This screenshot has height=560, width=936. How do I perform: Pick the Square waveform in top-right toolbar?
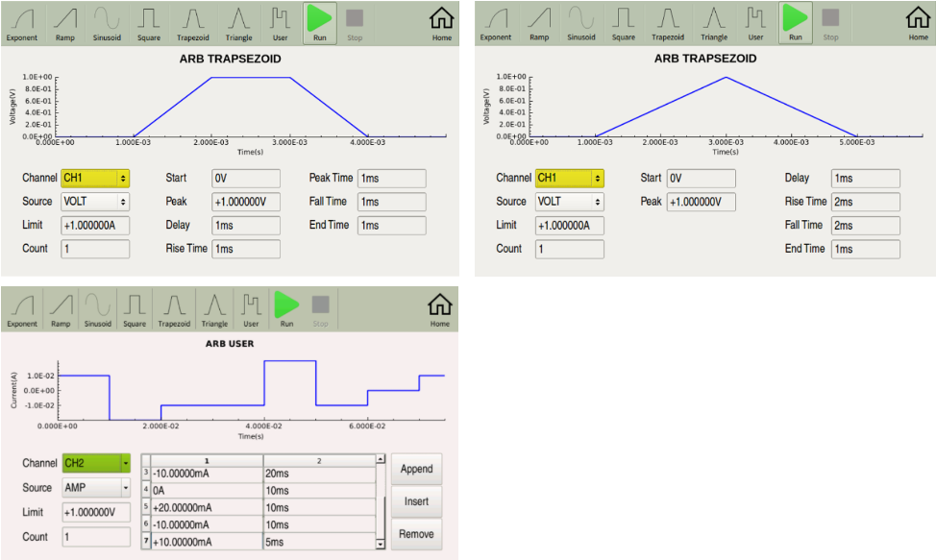[x=624, y=24]
